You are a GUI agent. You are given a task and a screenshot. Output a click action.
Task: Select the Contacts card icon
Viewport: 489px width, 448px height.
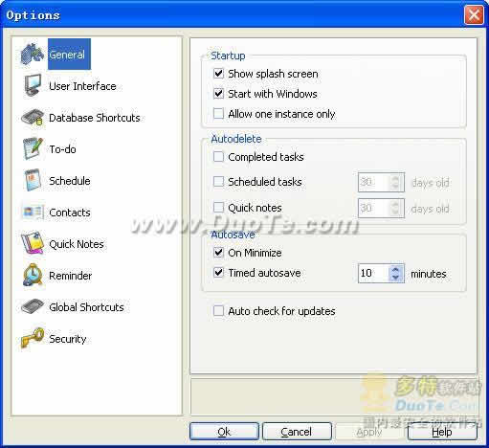pyautogui.click(x=33, y=212)
